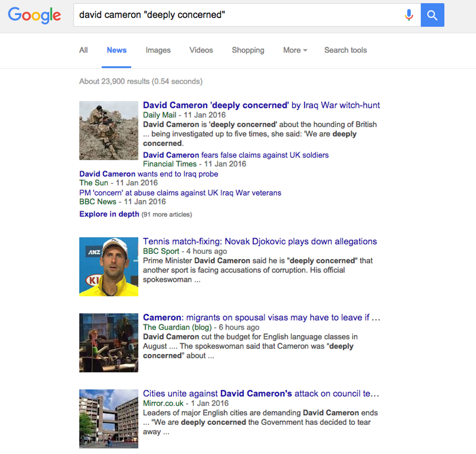Click 'Daily Mail - 11 Jan 2016' source line
476x454 pixels.
(x=184, y=115)
